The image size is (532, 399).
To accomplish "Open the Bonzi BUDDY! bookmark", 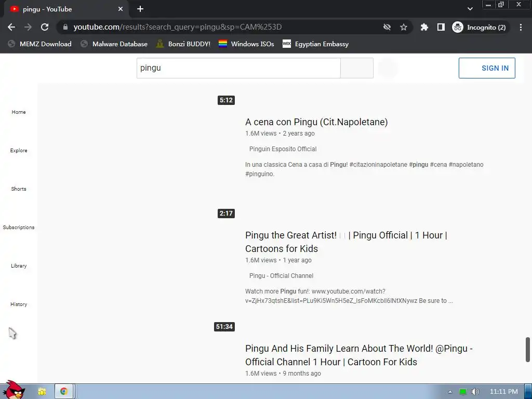I will pos(183,44).
